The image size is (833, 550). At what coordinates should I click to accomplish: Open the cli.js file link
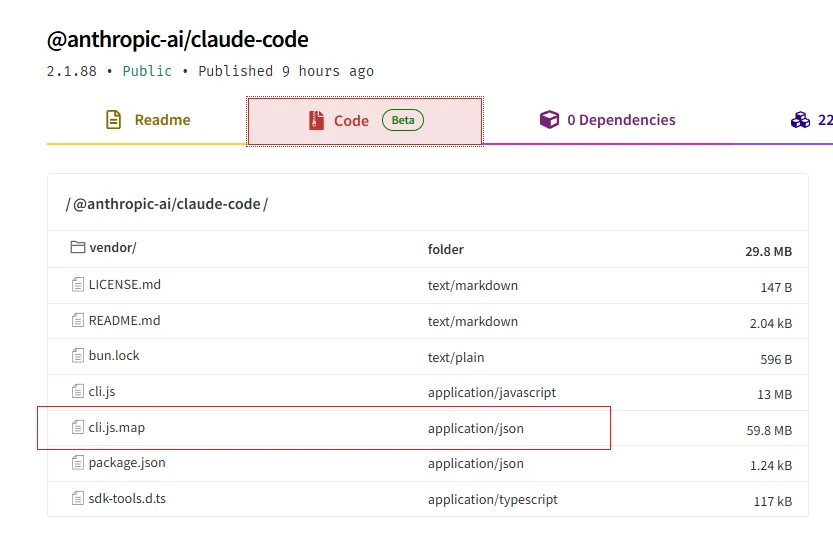tap(102, 392)
